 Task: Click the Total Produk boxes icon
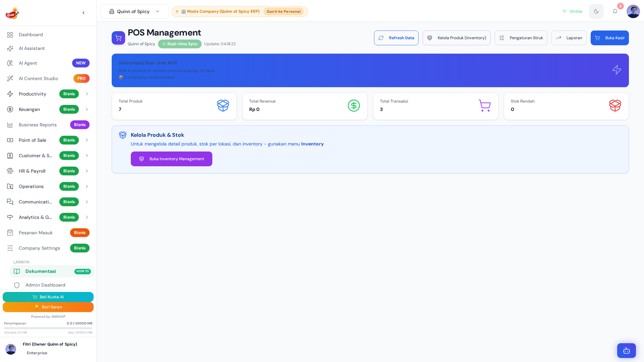[x=223, y=106]
